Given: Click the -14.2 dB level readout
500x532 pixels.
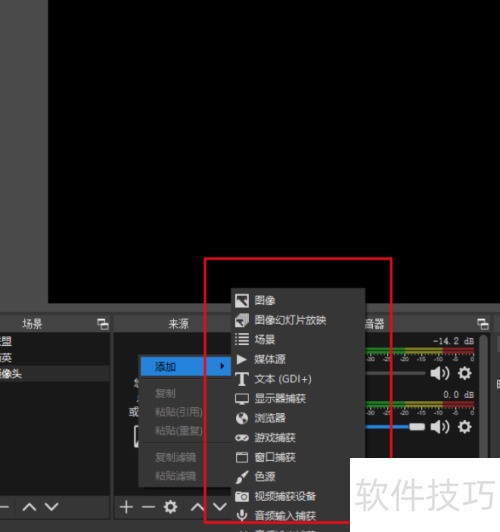Looking at the screenshot, I should (453, 341).
